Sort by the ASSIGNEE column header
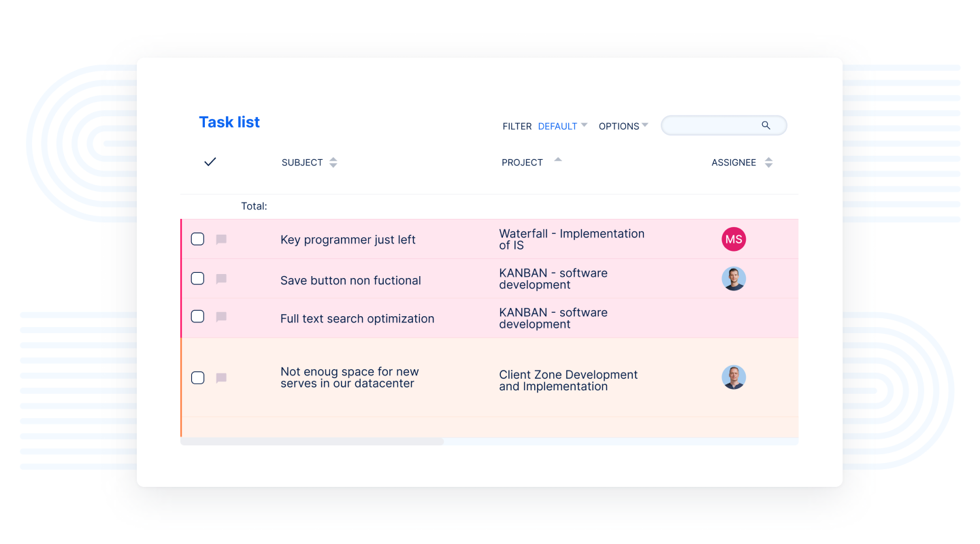Screen dimensions: 980x544 (734, 163)
